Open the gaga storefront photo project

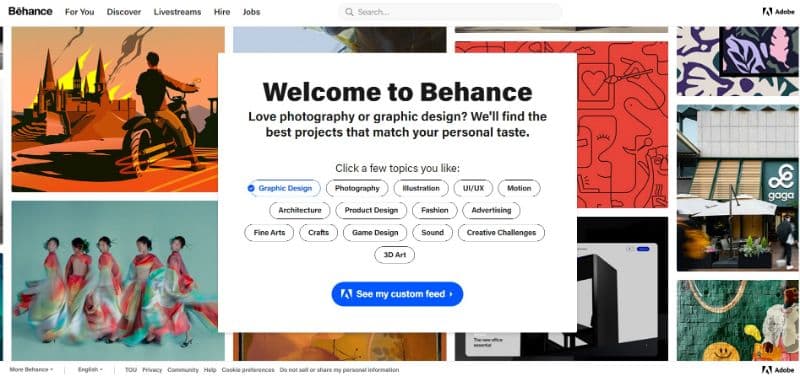pos(738,188)
